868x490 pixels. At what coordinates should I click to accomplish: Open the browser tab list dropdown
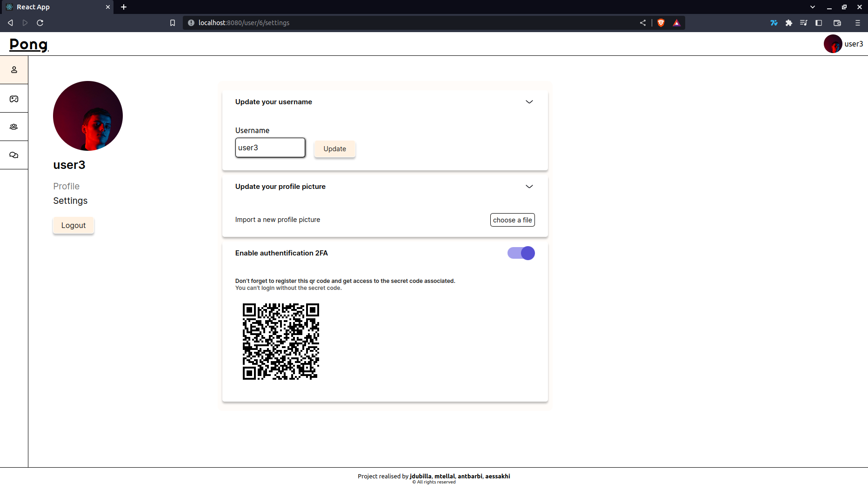812,7
